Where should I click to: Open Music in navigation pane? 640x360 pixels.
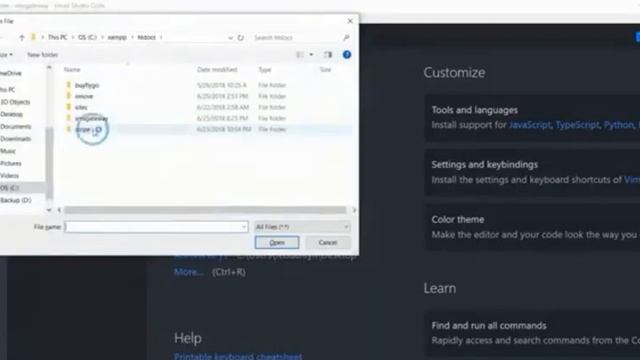coord(8,151)
